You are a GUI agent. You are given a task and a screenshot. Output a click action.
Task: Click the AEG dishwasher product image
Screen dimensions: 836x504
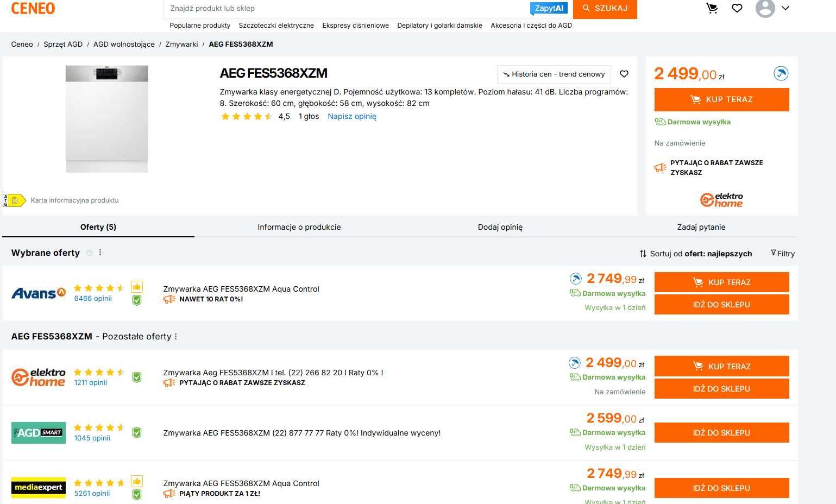[106, 119]
